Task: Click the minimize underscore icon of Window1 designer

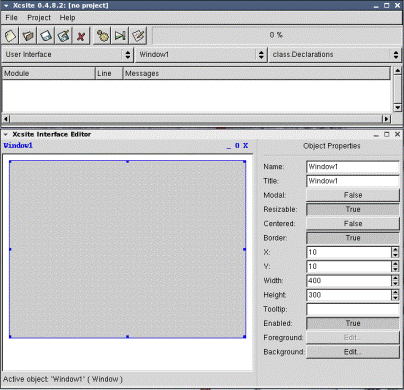Action: pyautogui.click(x=229, y=146)
